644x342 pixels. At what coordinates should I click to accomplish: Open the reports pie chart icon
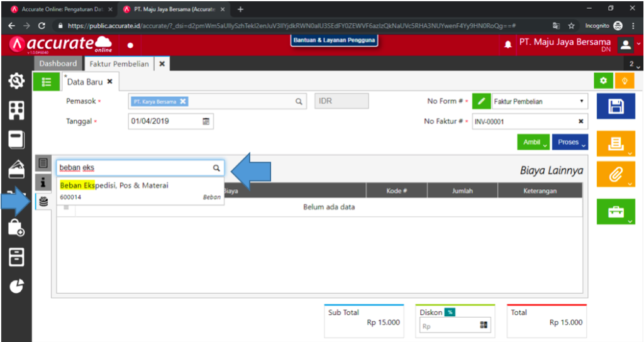(x=16, y=286)
